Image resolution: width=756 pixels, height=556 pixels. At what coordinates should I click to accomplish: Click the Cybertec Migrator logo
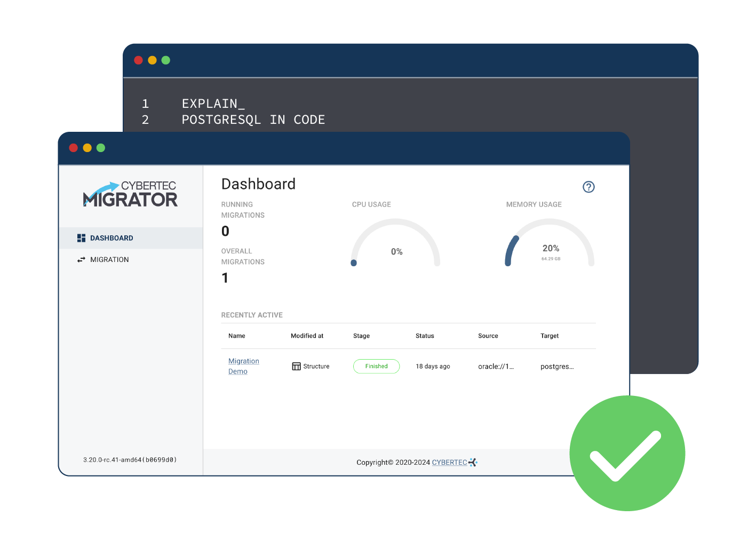[x=130, y=195]
